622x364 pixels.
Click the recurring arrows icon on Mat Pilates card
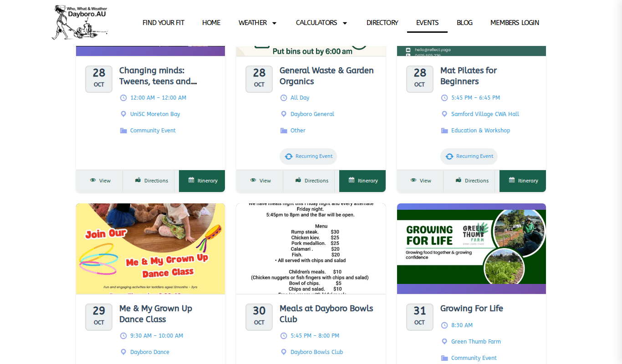(449, 157)
